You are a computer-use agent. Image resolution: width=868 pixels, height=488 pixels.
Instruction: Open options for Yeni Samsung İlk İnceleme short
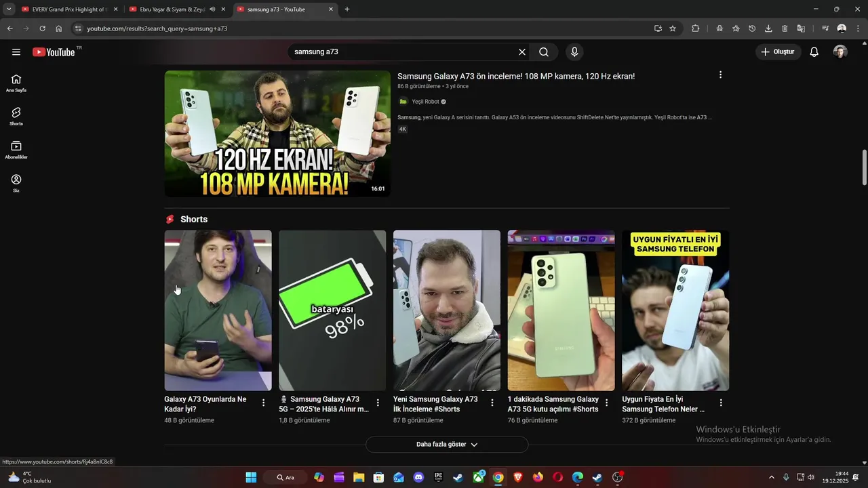(492, 403)
